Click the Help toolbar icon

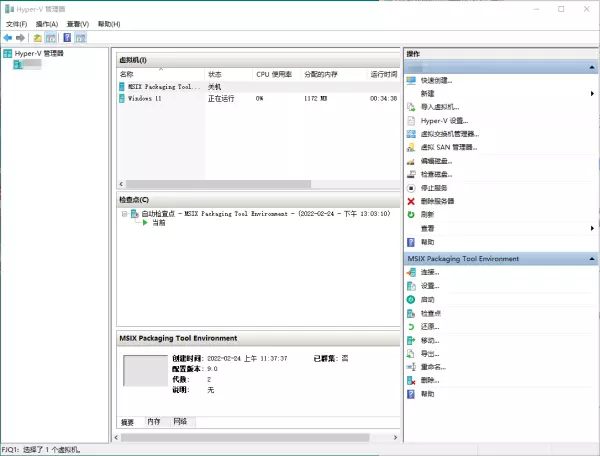[x=67, y=37]
